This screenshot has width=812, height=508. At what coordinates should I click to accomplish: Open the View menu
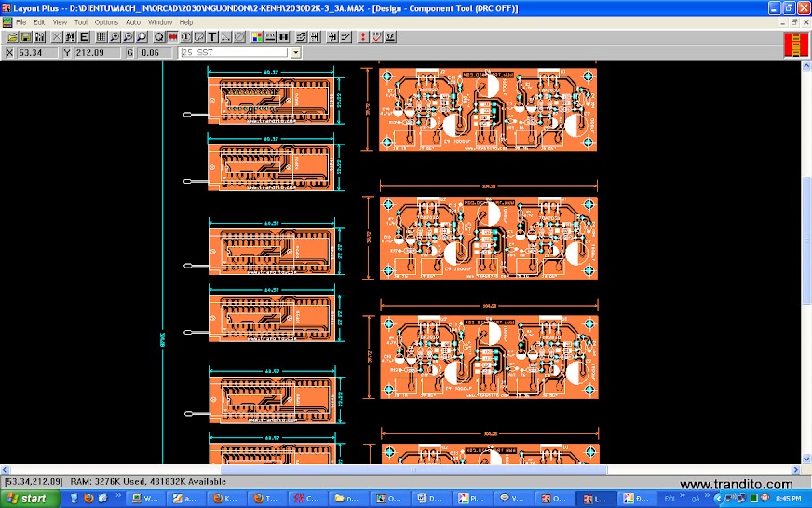[x=60, y=22]
